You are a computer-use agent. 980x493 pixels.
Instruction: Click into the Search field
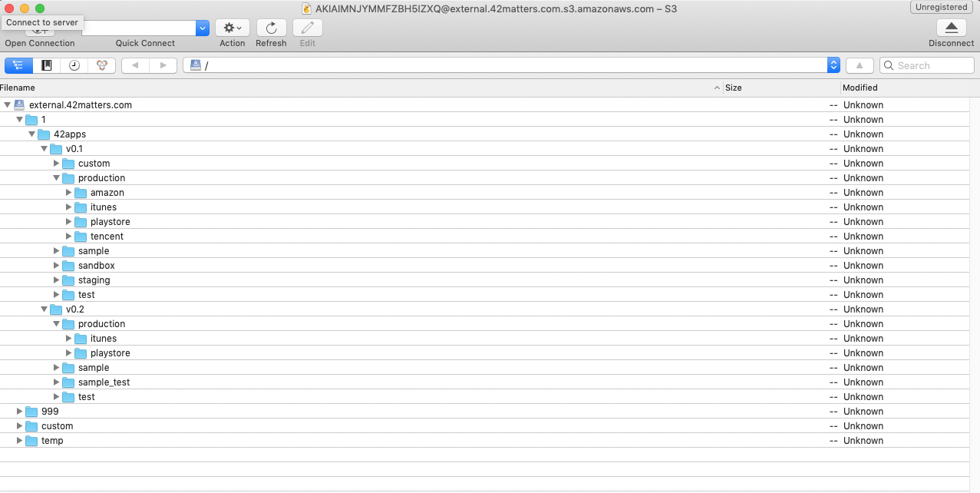(927, 66)
